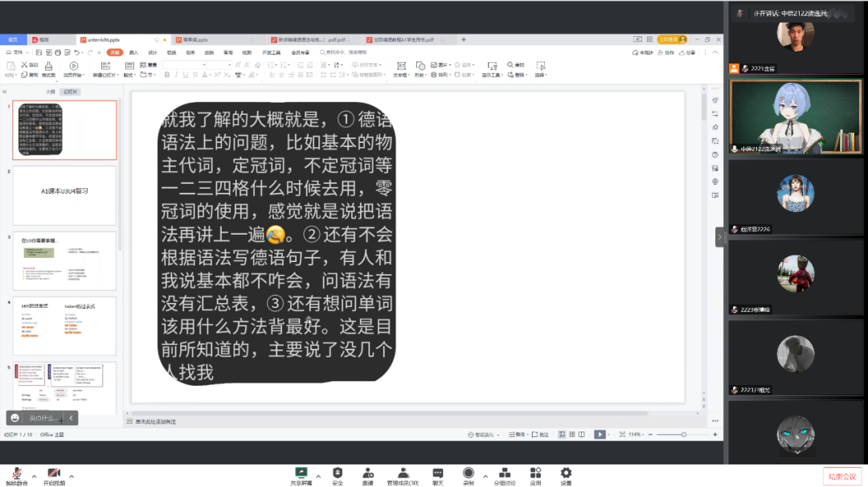This screenshot has height=487, width=868.
Task: Turn on the video camera
Action: tap(54, 473)
